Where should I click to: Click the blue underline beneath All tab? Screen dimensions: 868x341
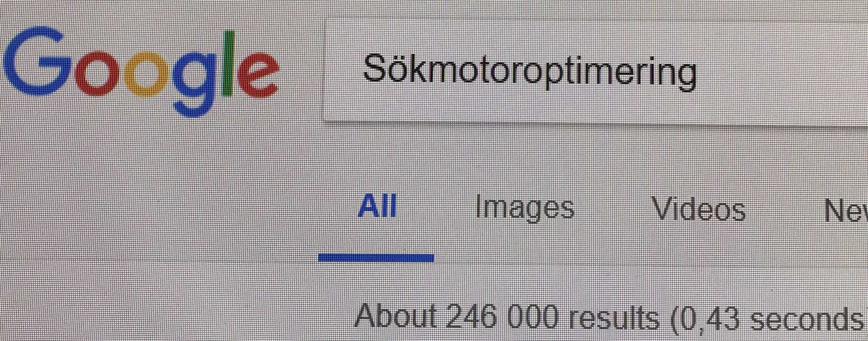tap(376, 258)
